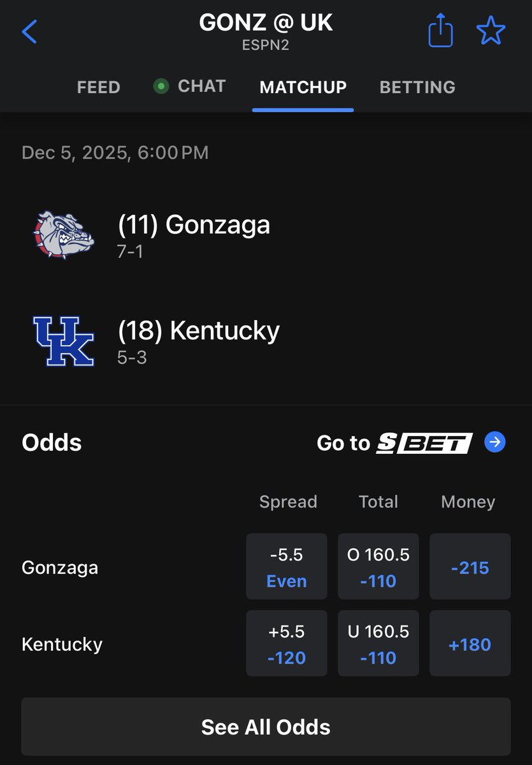The width and height of the screenshot is (532, 765).
Task: Favorite the game with the star icon
Action: (491, 31)
